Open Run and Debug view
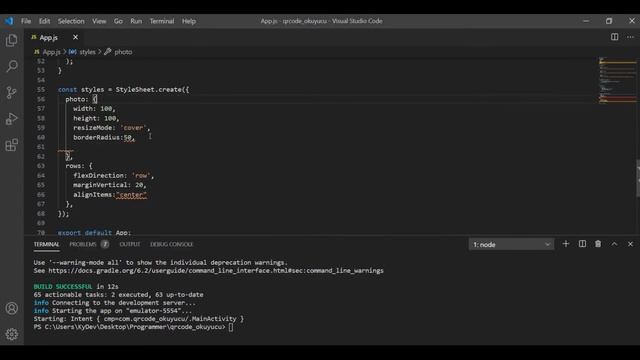640x360 pixels. [x=12, y=119]
